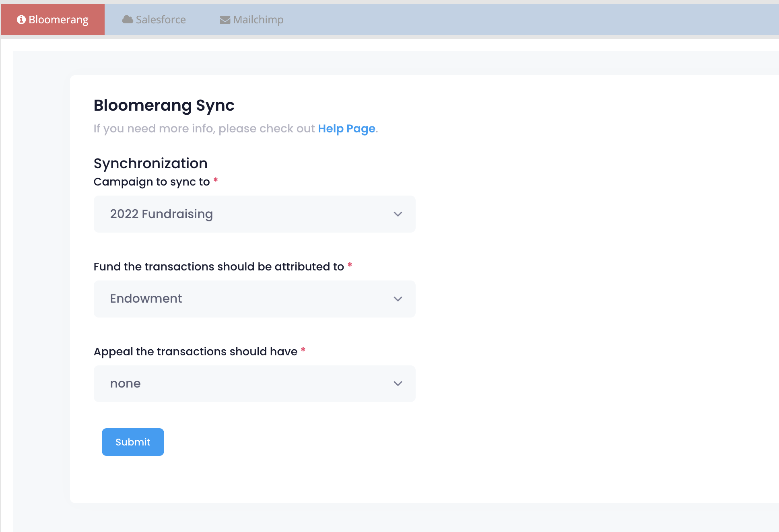
Task: Submit the Bloomerang sync form
Action: click(133, 442)
